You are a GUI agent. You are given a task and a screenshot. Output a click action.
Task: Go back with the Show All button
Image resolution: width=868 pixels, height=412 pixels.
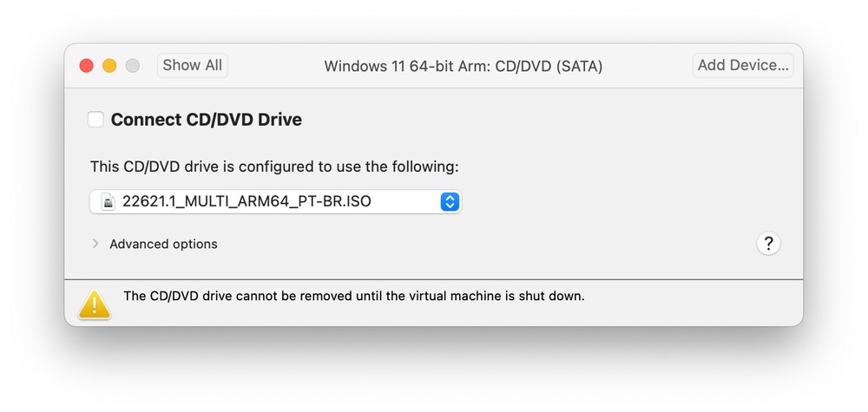point(193,65)
